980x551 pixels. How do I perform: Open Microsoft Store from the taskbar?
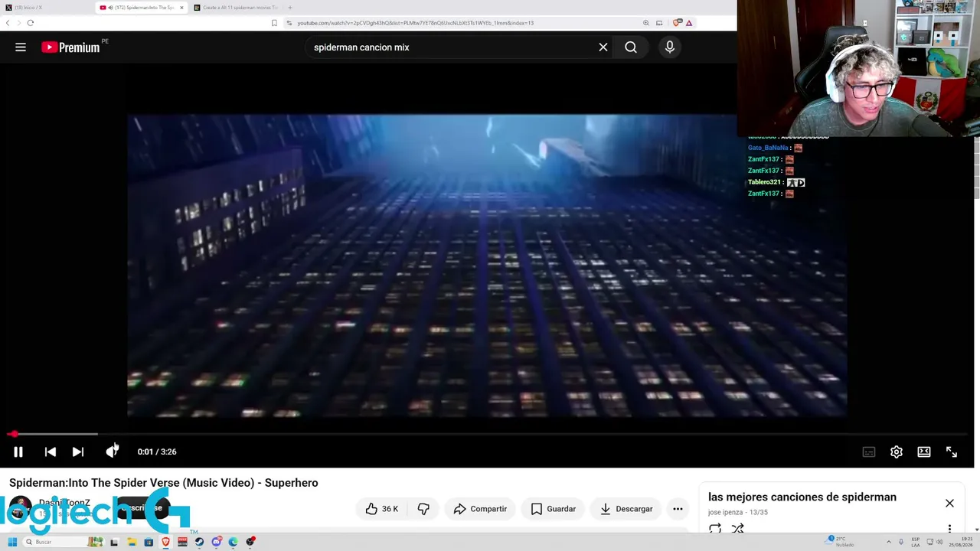(x=149, y=542)
